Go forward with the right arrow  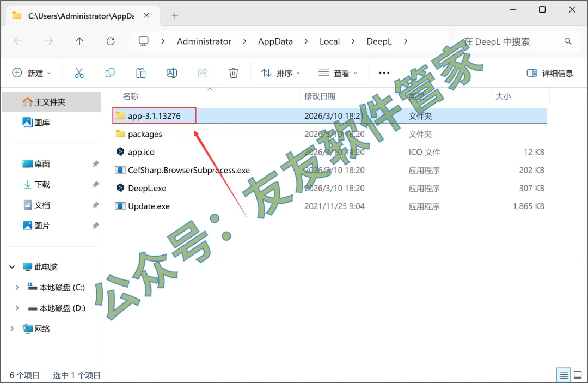coord(49,41)
